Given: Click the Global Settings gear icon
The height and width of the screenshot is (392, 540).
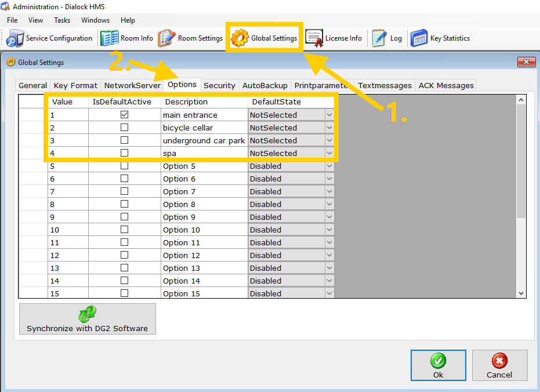Looking at the screenshot, I should pos(240,38).
